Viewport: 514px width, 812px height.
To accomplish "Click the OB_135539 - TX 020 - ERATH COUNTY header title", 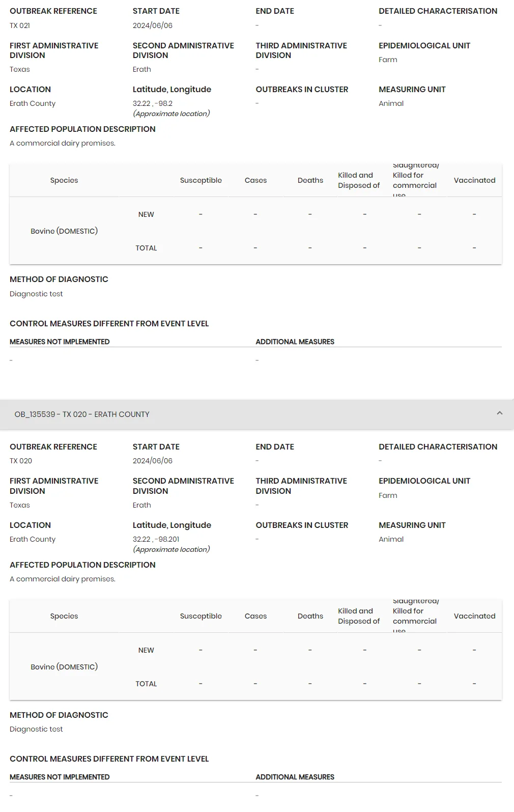I will pyautogui.click(x=82, y=414).
